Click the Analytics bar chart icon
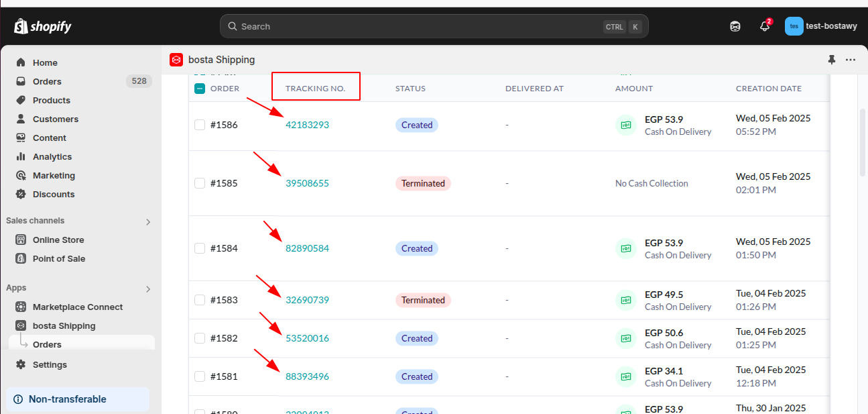The height and width of the screenshot is (414, 868). tap(21, 156)
